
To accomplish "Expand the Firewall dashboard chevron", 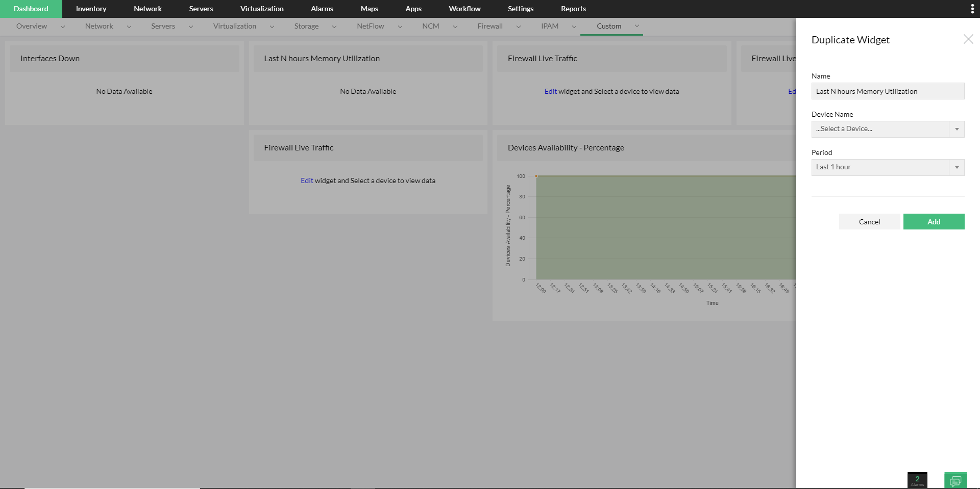I will tap(519, 26).
